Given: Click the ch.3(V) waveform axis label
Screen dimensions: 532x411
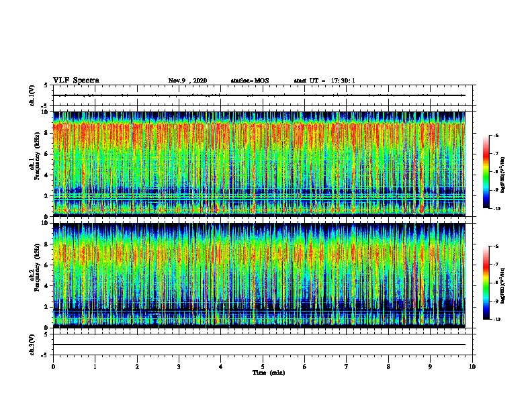Looking at the screenshot, I should point(32,345).
